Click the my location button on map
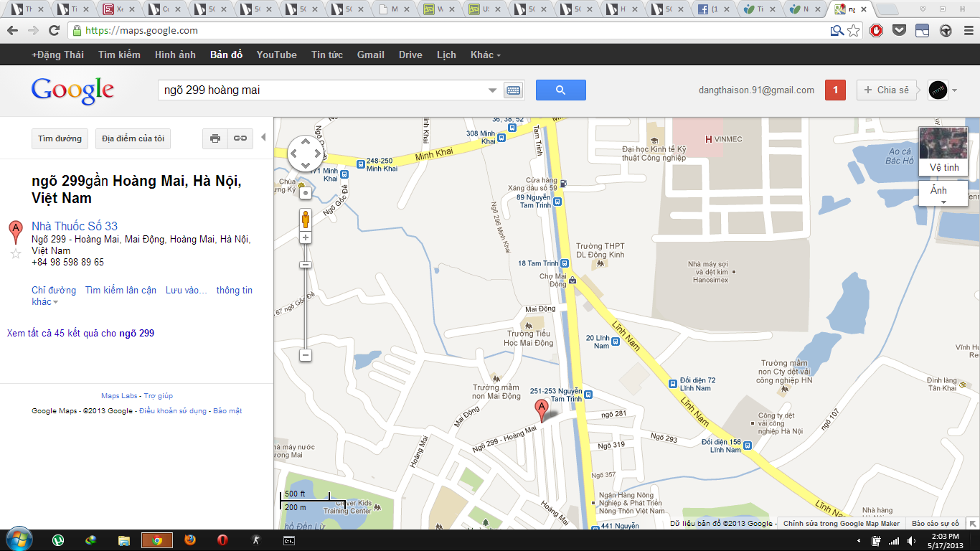Viewport: 980px width, 551px height. pos(306,193)
